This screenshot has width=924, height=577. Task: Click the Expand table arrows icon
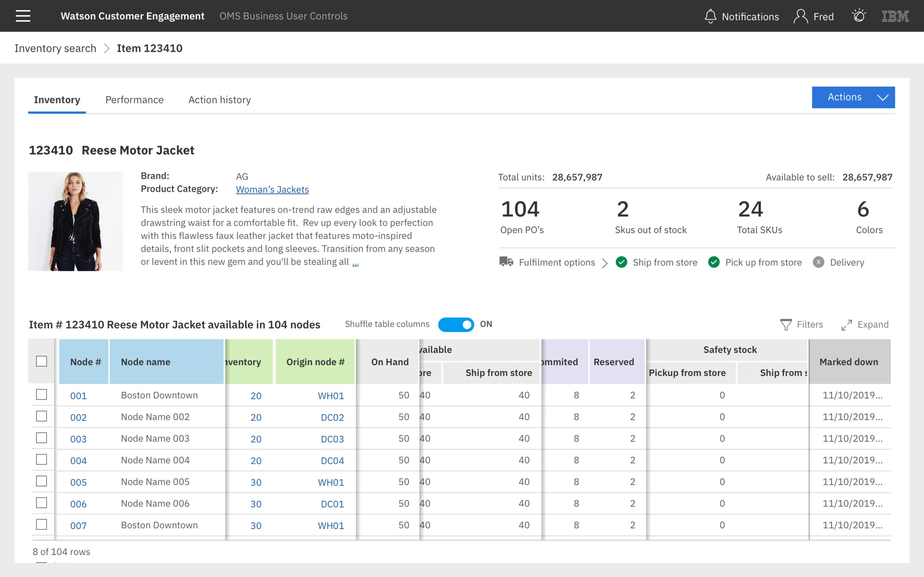(x=846, y=325)
